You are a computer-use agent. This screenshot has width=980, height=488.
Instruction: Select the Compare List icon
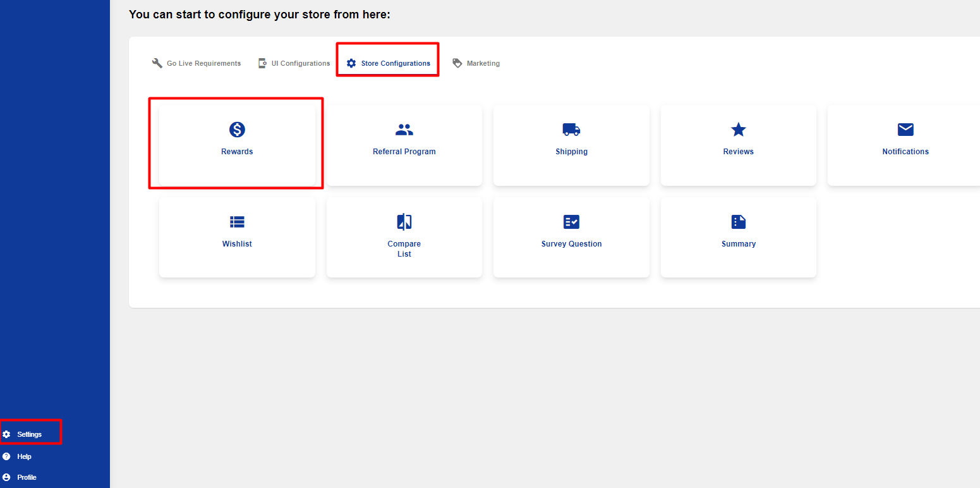404,222
